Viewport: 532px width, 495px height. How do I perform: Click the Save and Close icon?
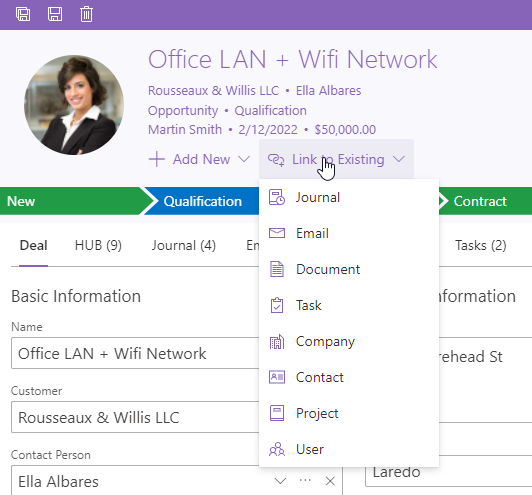23,14
